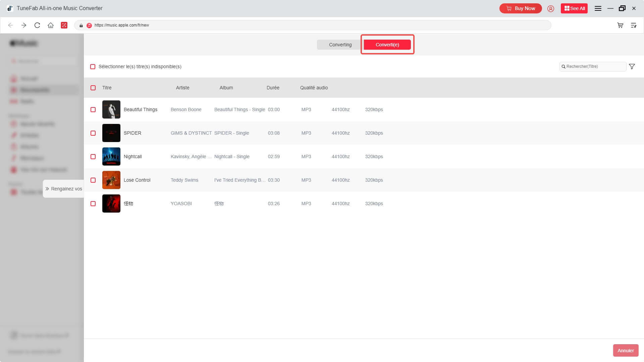Screen dimensions: 644x362
Task: Click the Album column header
Action: [226, 88]
